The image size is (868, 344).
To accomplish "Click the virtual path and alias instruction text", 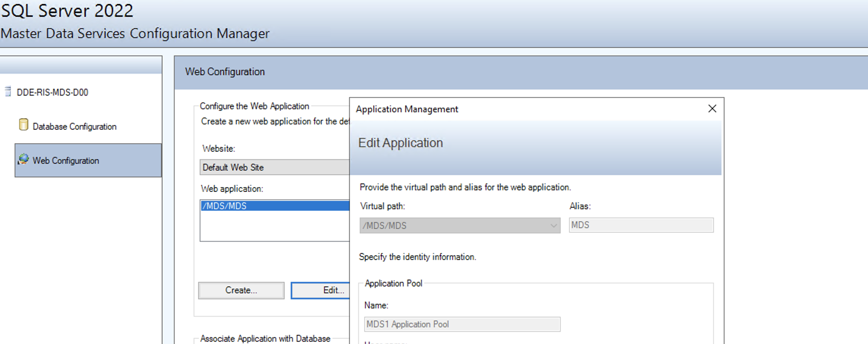I will pyautogui.click(x=465, y=187).
